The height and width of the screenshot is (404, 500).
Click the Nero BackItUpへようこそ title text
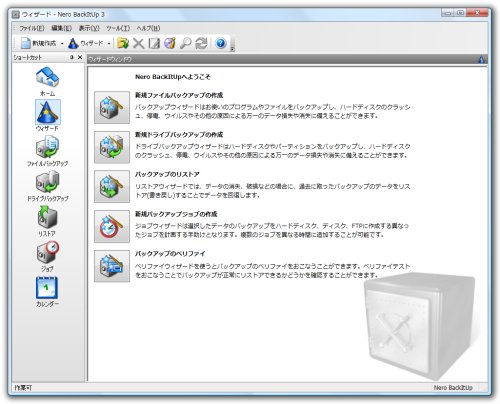coord(173,77)
